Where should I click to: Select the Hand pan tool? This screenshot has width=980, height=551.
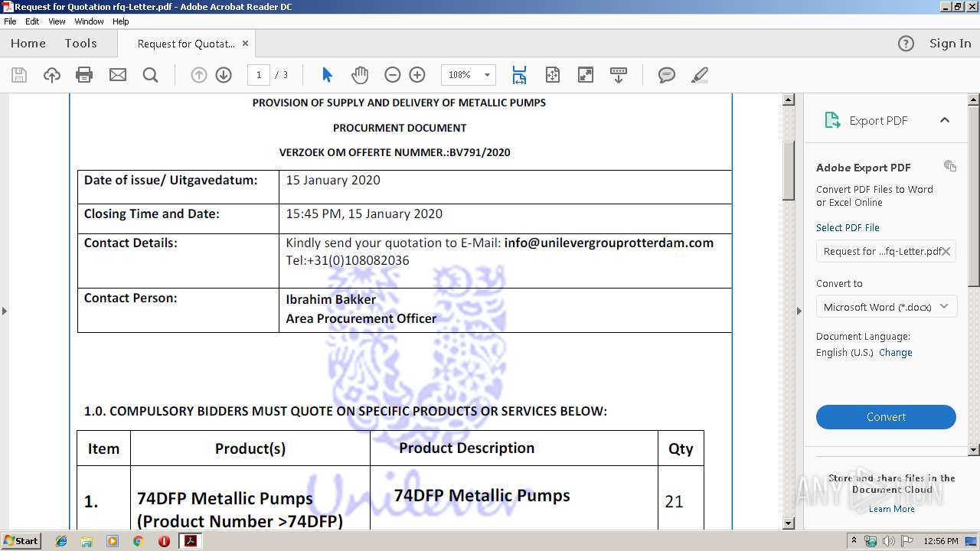click(x=360, y=75)
